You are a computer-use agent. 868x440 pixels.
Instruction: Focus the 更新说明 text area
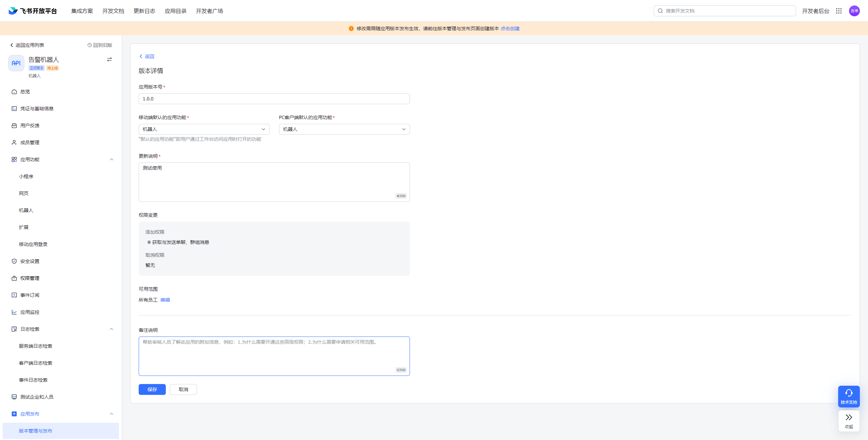coord(274,182)
